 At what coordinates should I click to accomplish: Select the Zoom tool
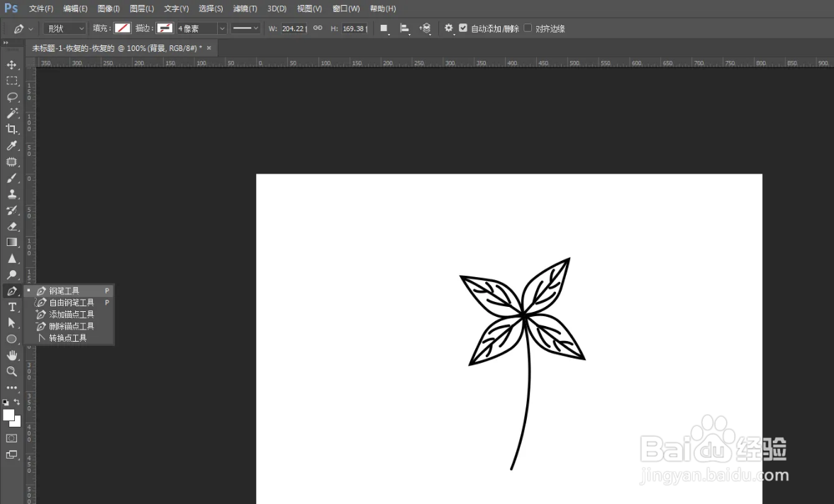[11, 371]
